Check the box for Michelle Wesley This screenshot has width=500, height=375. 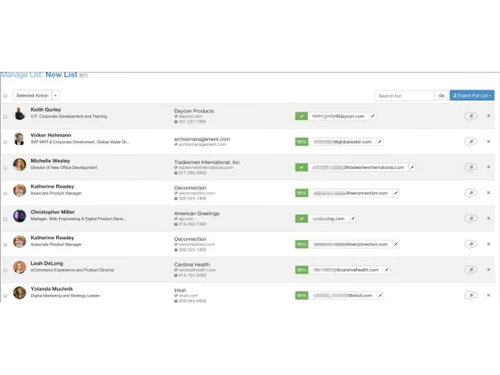pos(5,168)
